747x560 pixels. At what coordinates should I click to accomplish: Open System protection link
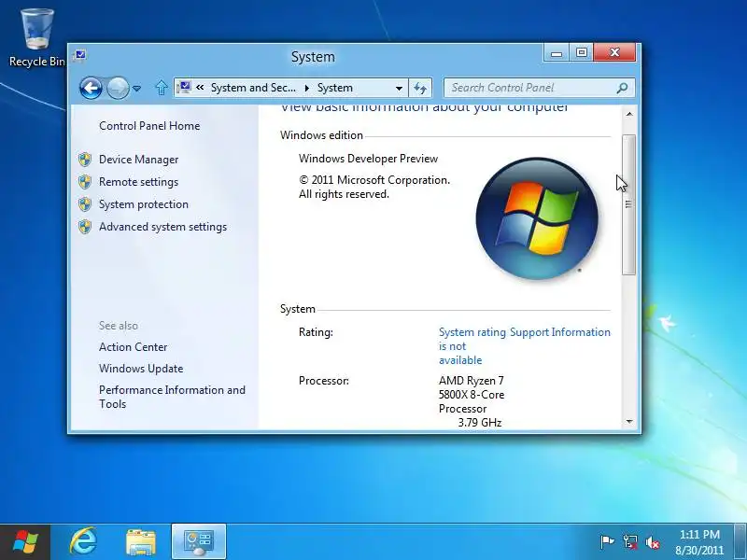[x=144, y=204]
